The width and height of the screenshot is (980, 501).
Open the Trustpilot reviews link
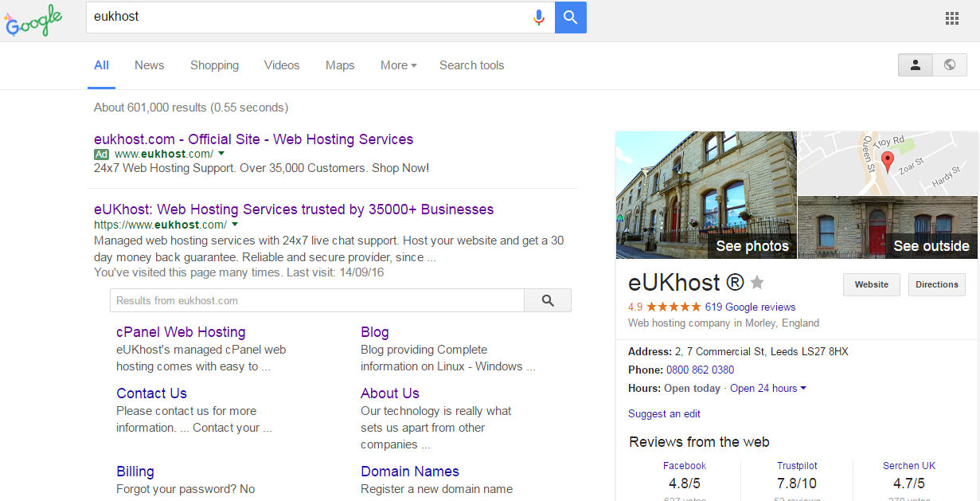797,466
